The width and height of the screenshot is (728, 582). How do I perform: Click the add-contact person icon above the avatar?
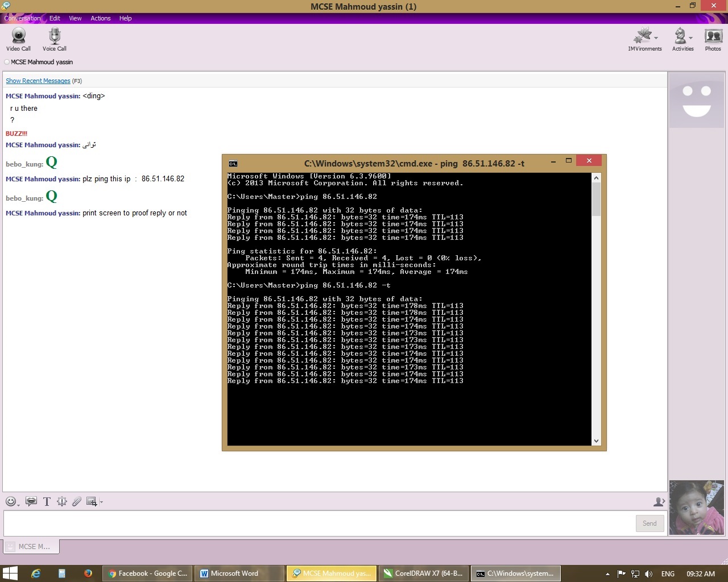click(659, 502)
